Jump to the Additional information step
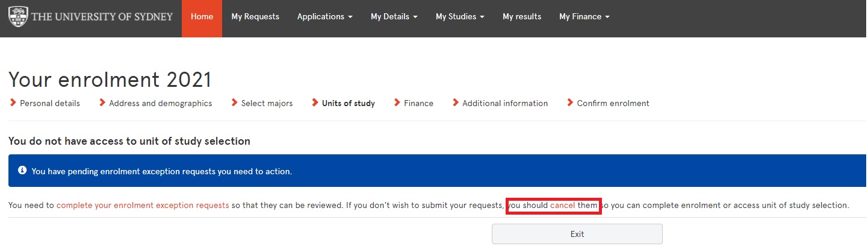This screenshot has height=249, width=868. pyautogui.click(x=505, y=104)
